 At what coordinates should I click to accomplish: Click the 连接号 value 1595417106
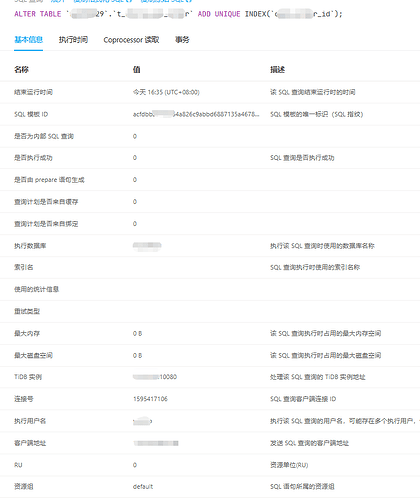point(150,399)
